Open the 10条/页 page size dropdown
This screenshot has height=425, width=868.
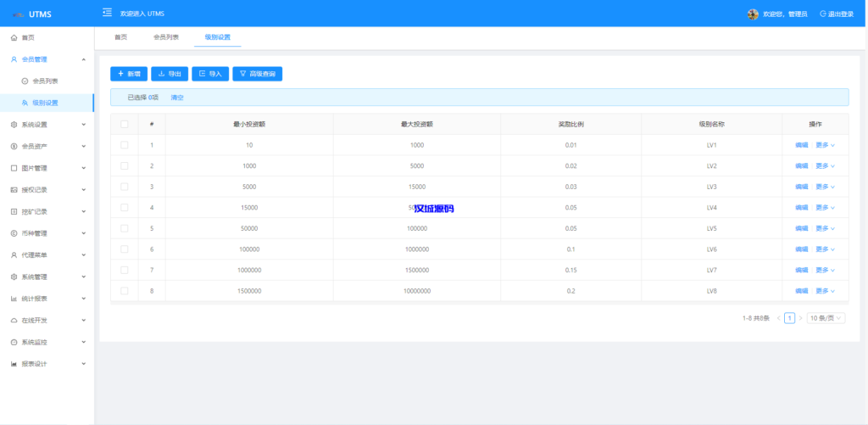[x=826, y=318]
